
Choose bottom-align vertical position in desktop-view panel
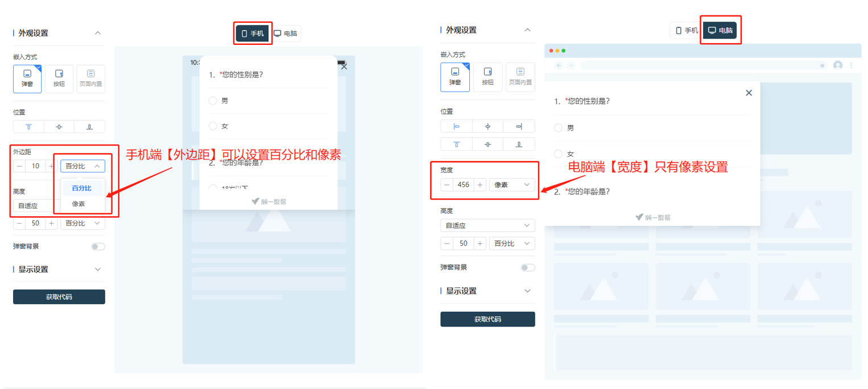pyautogui.click(x=519, y=144)
